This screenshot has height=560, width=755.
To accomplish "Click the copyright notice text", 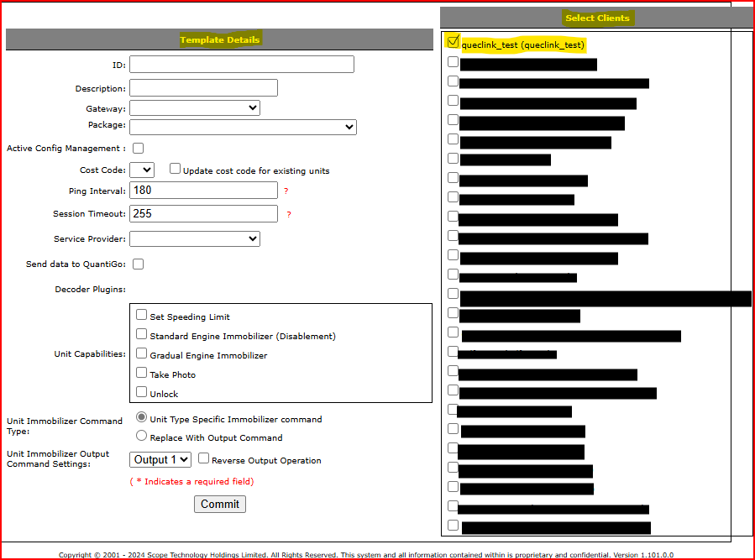I will [366, 555].
